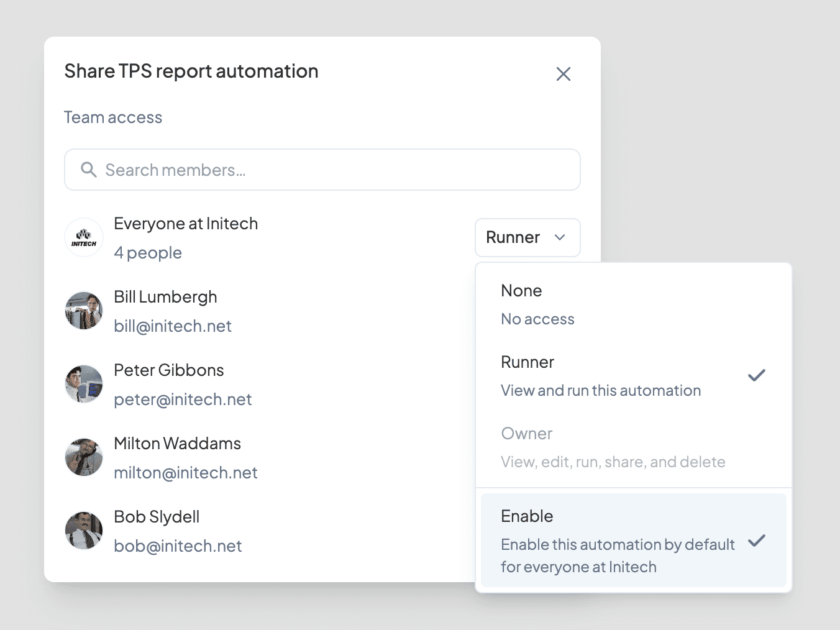
Task: Click the name Peter Gibbons
Action: tap(169, 370)
